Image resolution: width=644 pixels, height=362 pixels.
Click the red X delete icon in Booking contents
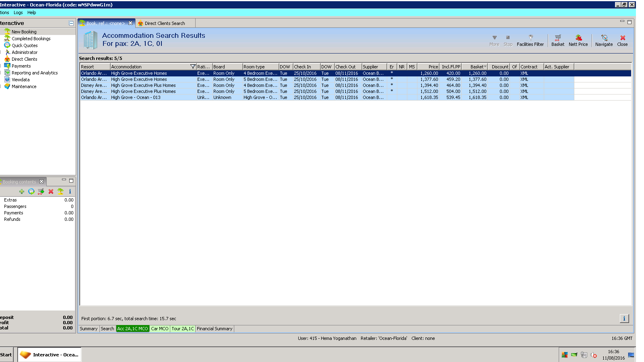coord(51,191)
